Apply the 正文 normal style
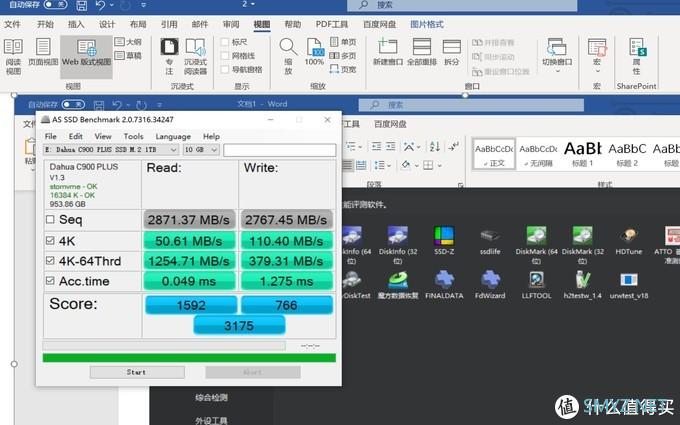 click(494, 154)
